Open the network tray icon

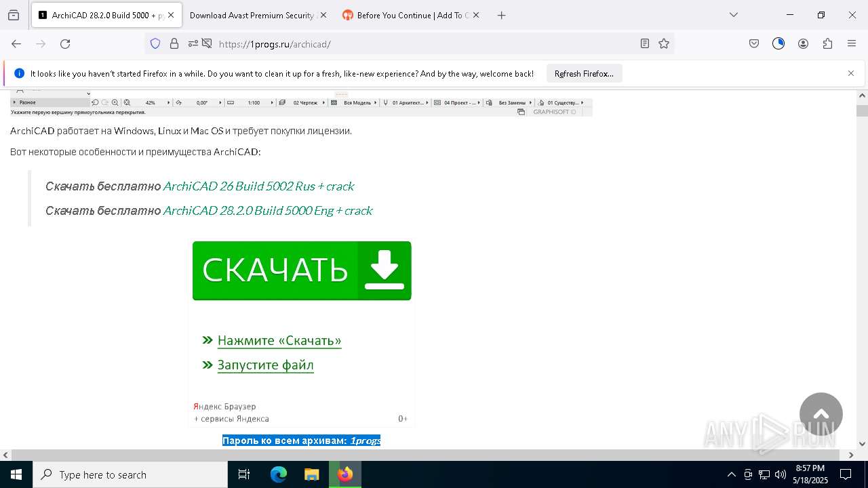pyautogui.click(x=764, y=474)
